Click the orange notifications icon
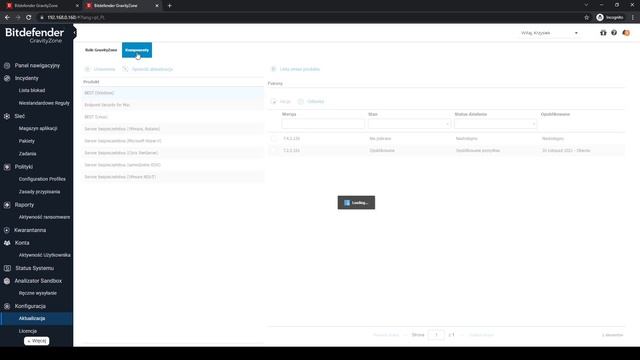This screenshot has width=640, height=360. 626,33
